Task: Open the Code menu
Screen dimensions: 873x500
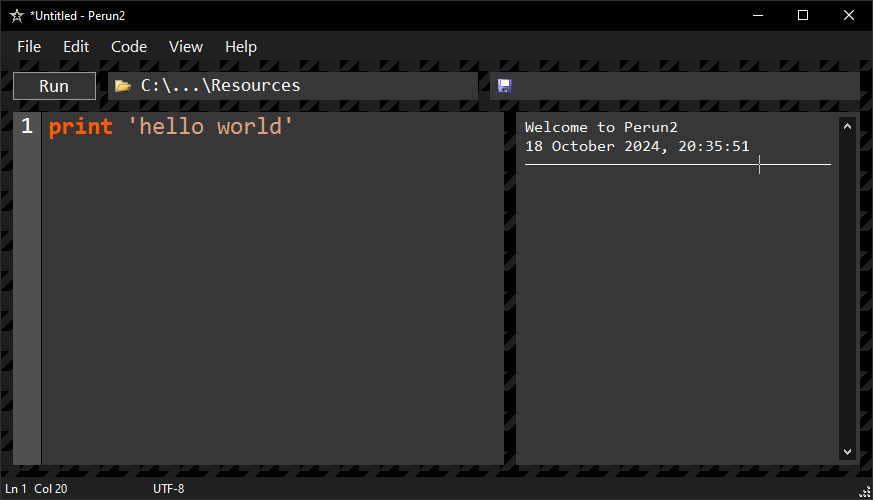Action: click(129, 47)
